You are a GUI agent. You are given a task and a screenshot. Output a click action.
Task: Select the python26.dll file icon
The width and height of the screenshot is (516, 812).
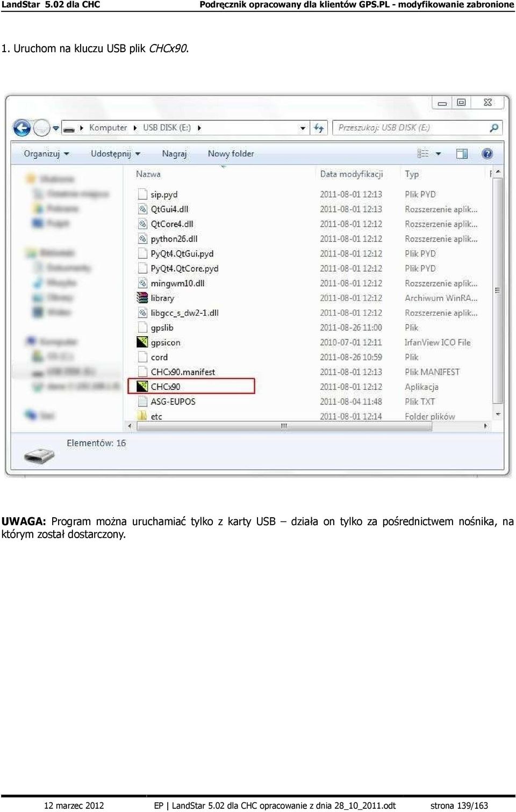coord(142,238)
